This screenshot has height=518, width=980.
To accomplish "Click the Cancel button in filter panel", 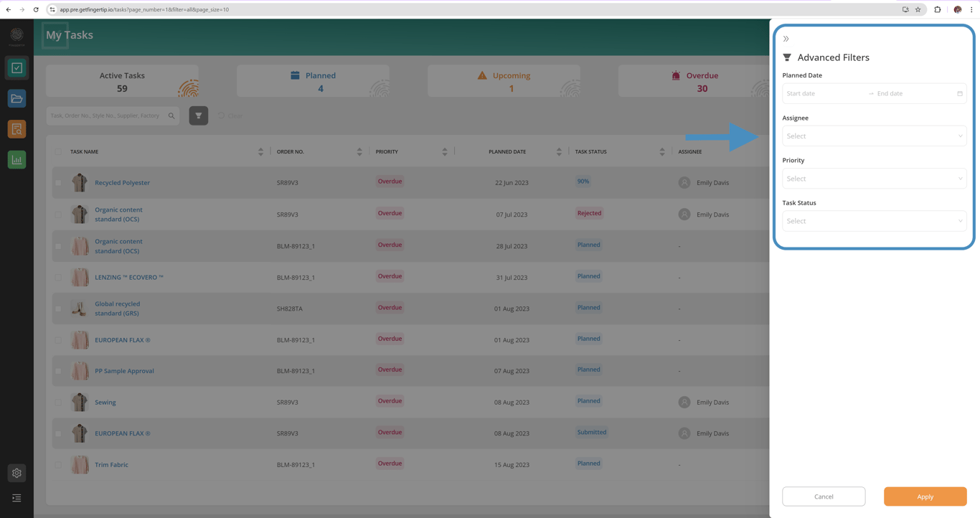I will pyautogui.click(x=824, y=496).
